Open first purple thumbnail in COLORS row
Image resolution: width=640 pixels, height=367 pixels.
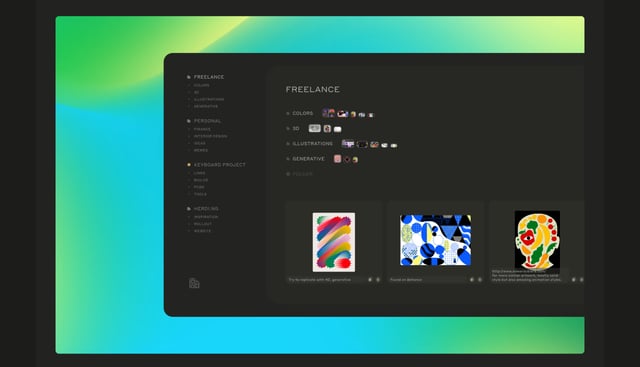click(329, 113)
